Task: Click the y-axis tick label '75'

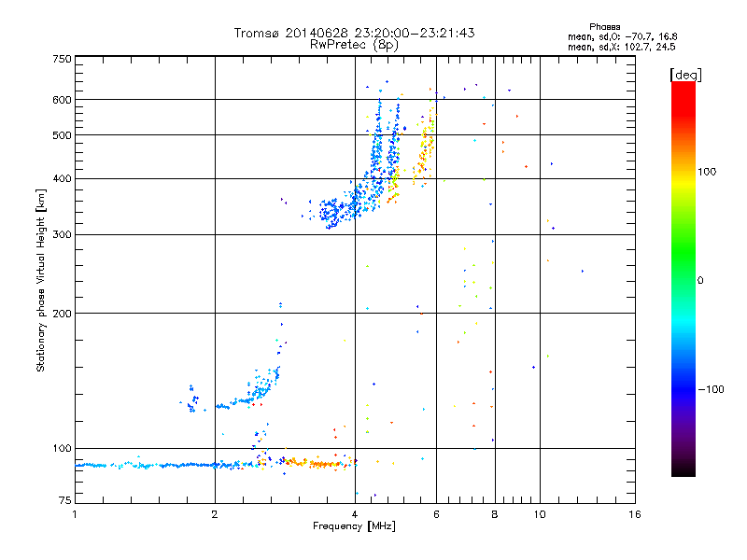Action: coord(65,500)
